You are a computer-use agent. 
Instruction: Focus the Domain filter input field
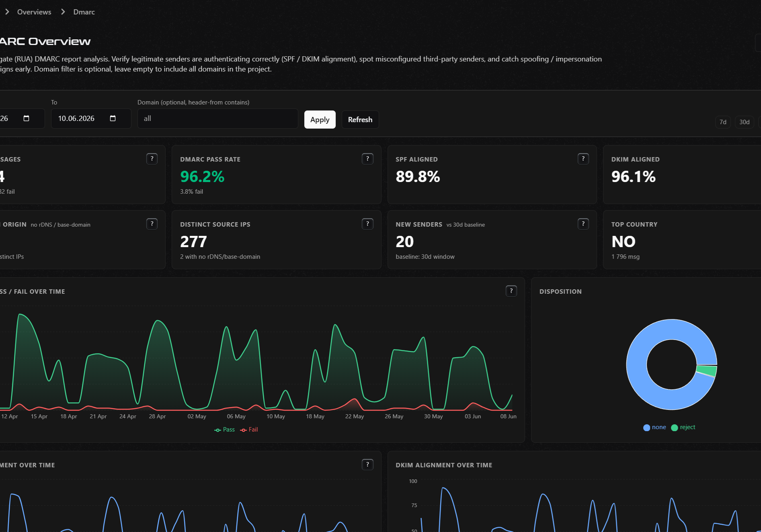[x=218, y=119]
